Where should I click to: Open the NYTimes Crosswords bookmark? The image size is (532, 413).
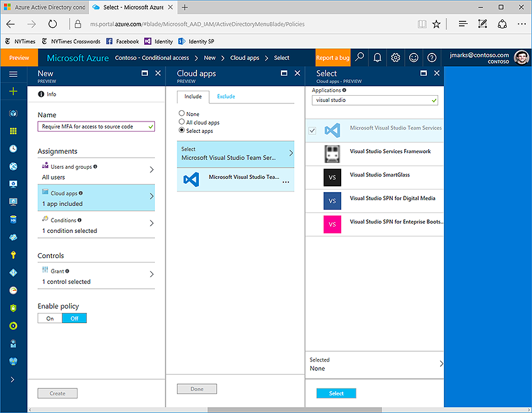(71, 42)
